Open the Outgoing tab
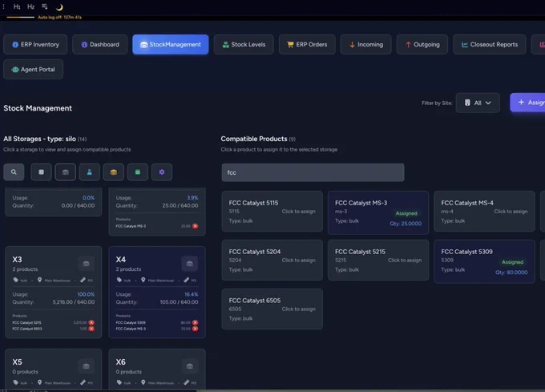 tap(422, 44)
